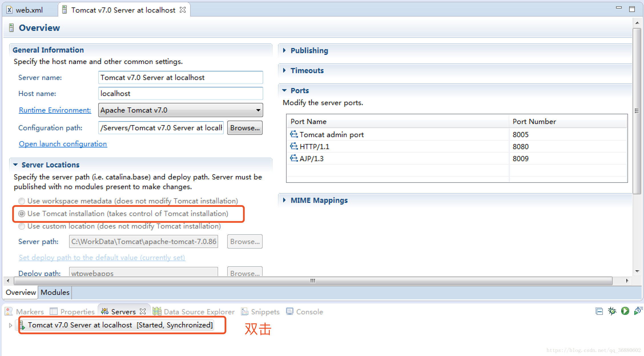
Task: Switch to the web.xml editor tab
Action: pyautogui.click(x=29, y=10)
